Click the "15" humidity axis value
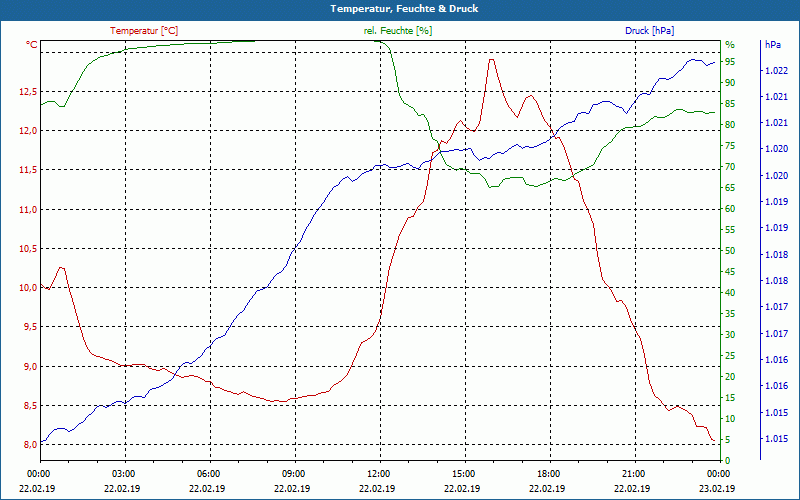This screenshot has width=800, height=500. 730,398
